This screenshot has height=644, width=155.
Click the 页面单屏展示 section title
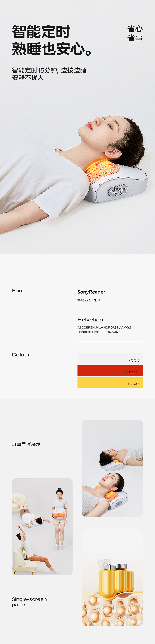pos(26,444)
